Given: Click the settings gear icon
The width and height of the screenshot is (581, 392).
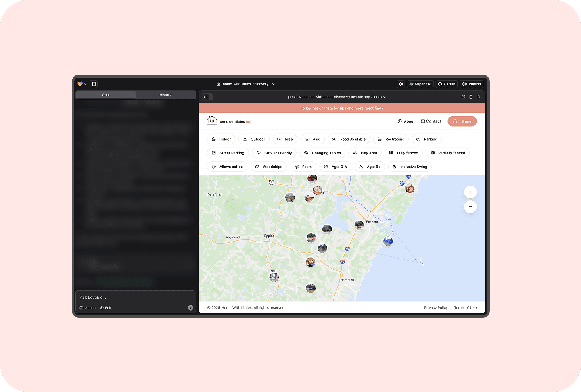Looking at the screenshot, I should tap(401, 84).
